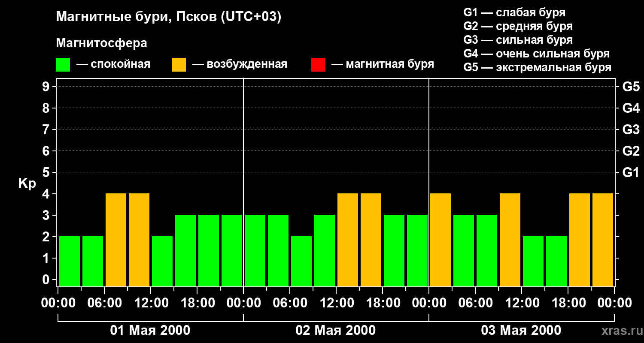The image size is (644, 343).
Task: Click the first green bar of 01 Мая
Action: [70, 261]
